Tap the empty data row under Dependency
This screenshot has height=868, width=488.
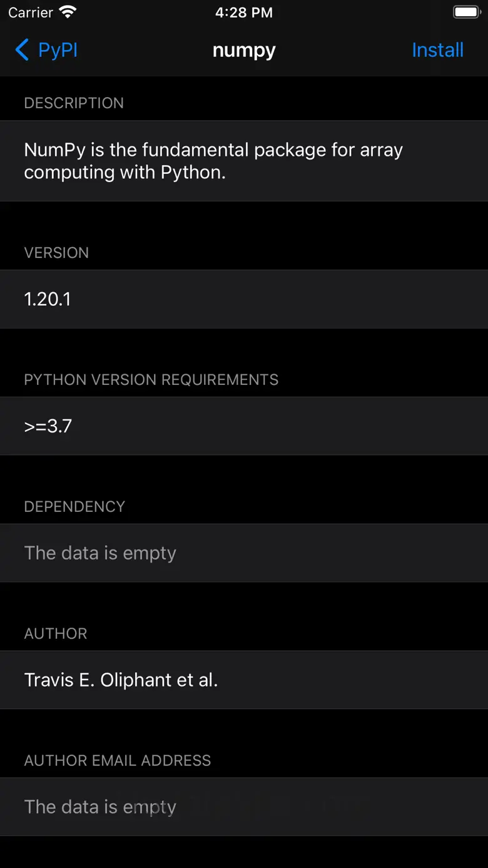point(244,553)
